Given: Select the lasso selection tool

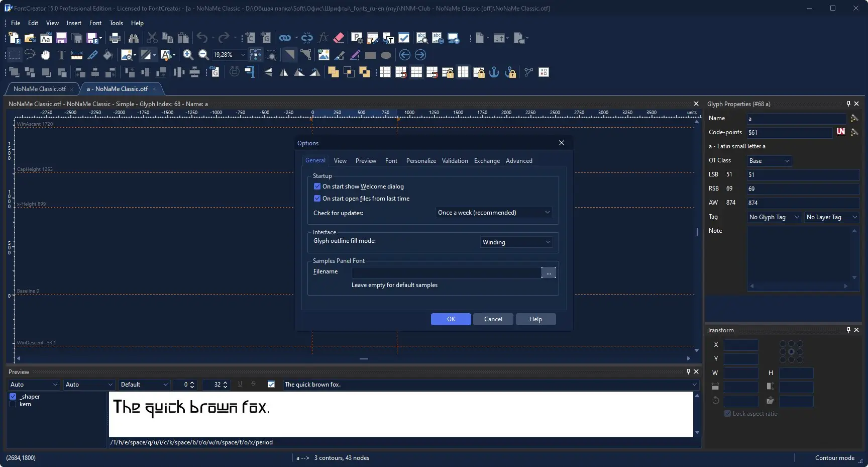Looking at the screenshot, I should (x=30, y=55).
